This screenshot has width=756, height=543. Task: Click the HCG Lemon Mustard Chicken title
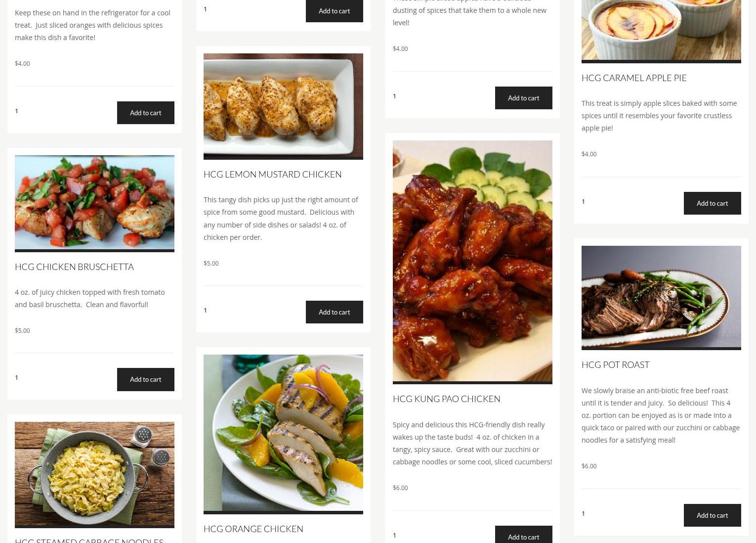[x=272, y=174]
